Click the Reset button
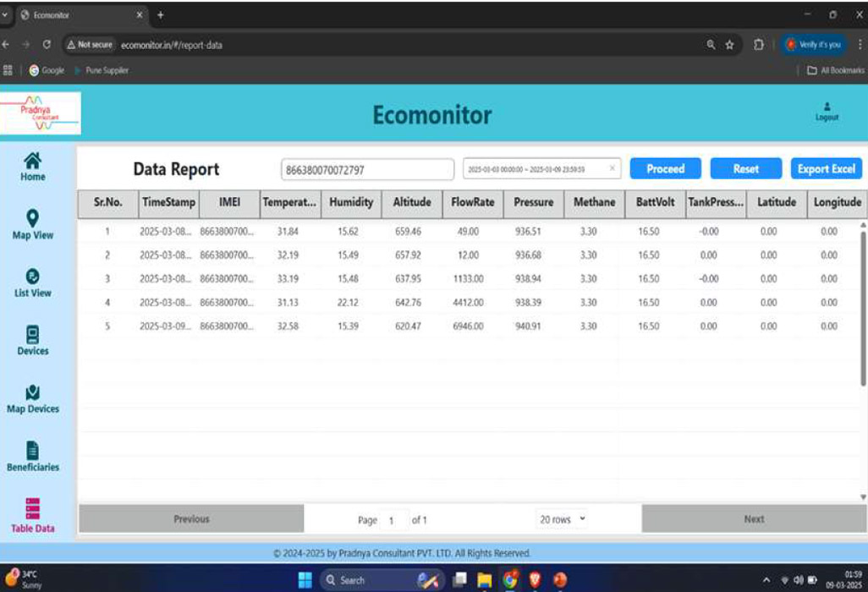The image size is (868, 592). 745,168
